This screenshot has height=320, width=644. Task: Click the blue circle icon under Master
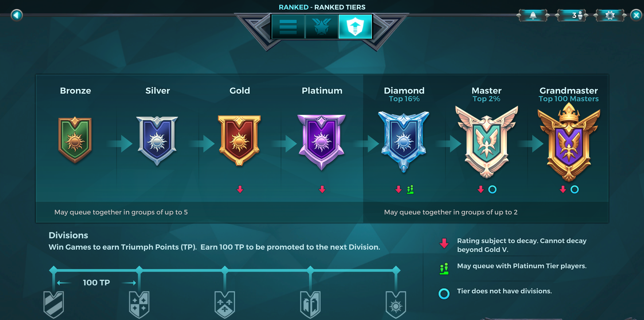(492, 190)
